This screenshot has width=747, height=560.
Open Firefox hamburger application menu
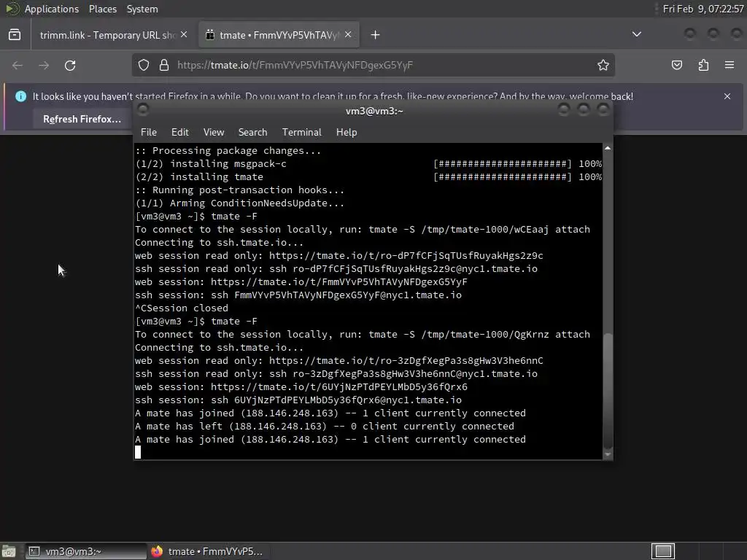(729, 65)
